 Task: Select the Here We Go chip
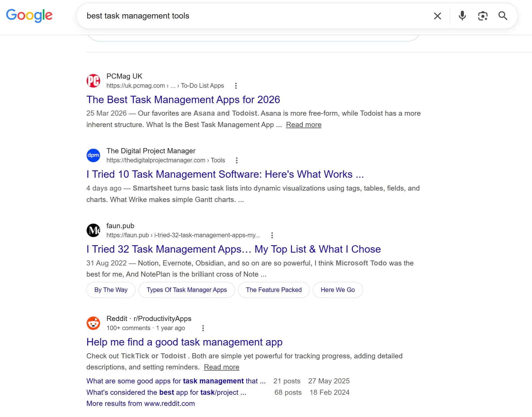[x=338, y=290]
